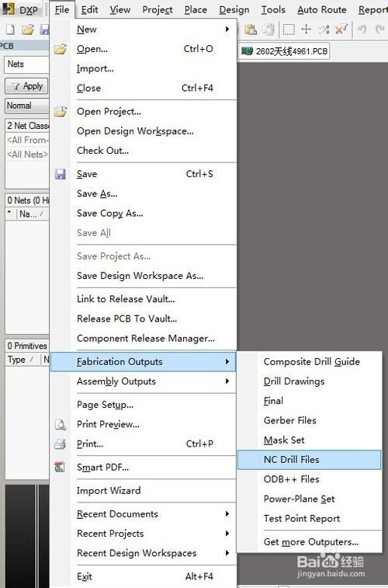This screenshot has height=588, width=388.
Task: Click the DXP logo icon
Action: tap(9, 9)
